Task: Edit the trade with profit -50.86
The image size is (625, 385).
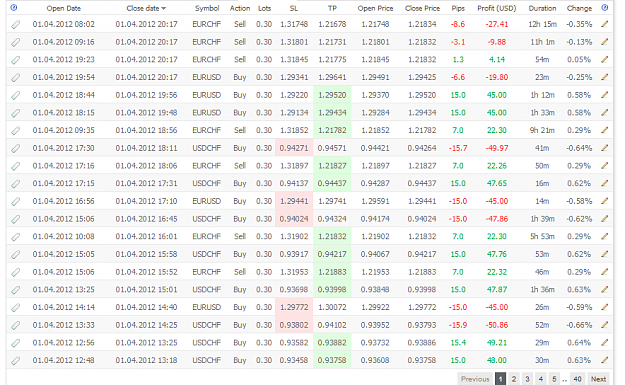Action: (x=605, y=325)
